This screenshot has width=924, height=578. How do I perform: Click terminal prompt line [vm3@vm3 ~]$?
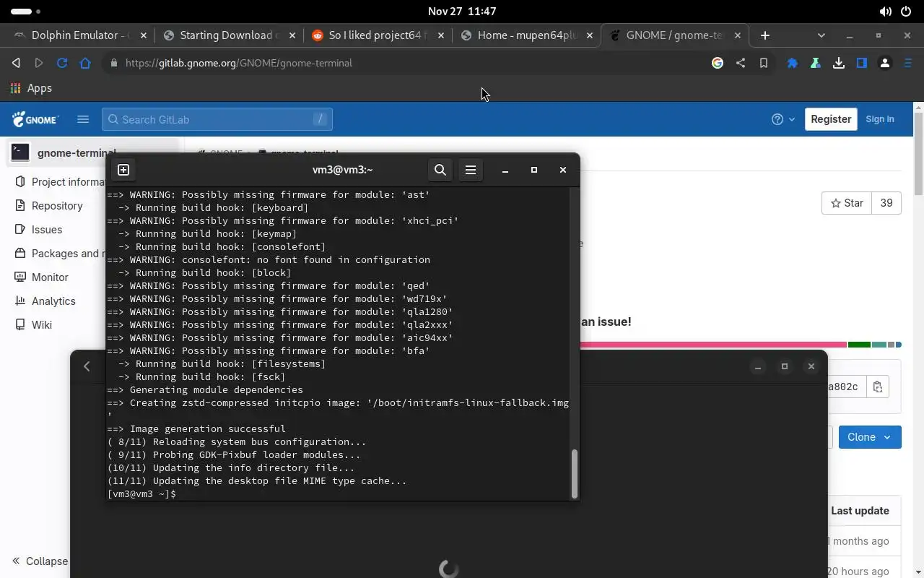click(141, 494)
